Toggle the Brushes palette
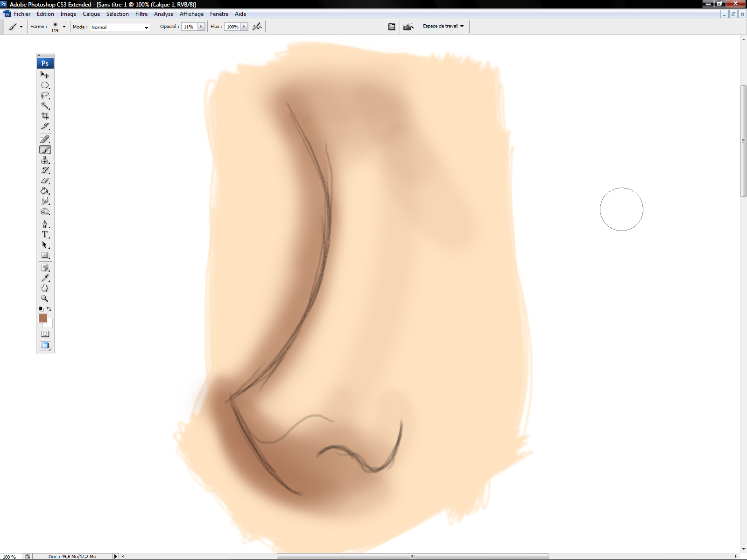 pyautogui.click(x=392, y=27)
